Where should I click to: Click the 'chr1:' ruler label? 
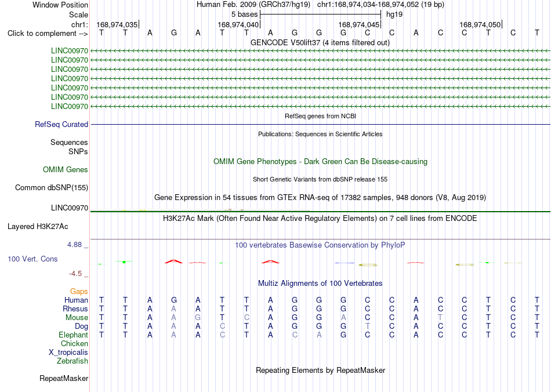point(79,24)
